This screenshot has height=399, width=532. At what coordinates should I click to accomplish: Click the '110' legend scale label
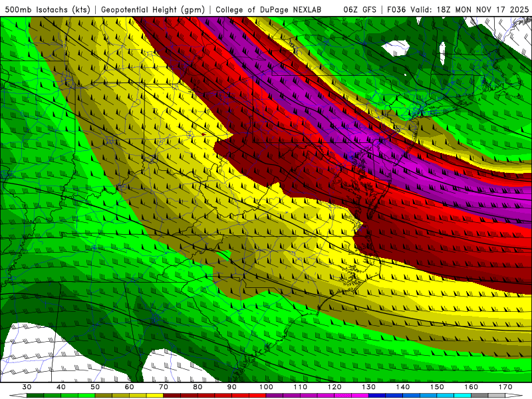301,387
